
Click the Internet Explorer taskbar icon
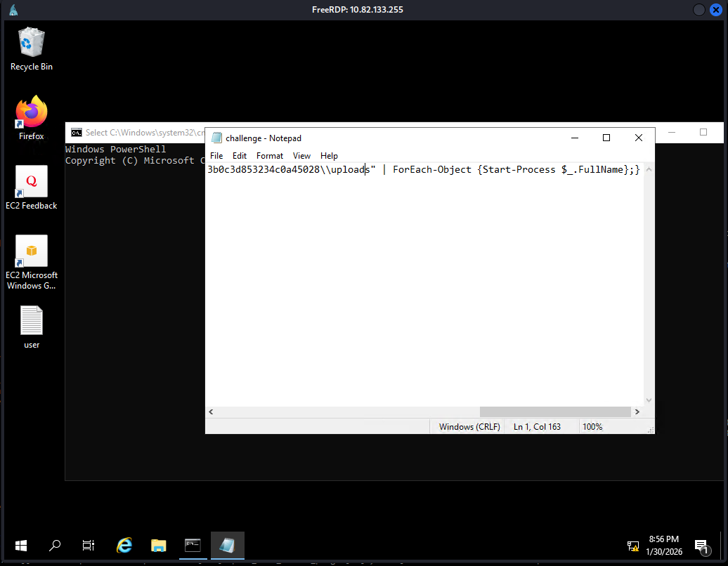(x=124, y=545)
